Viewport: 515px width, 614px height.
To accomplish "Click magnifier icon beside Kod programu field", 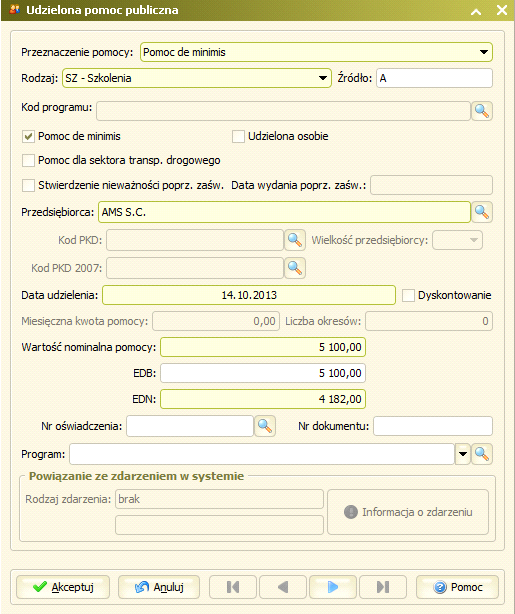I will point(482,111).
